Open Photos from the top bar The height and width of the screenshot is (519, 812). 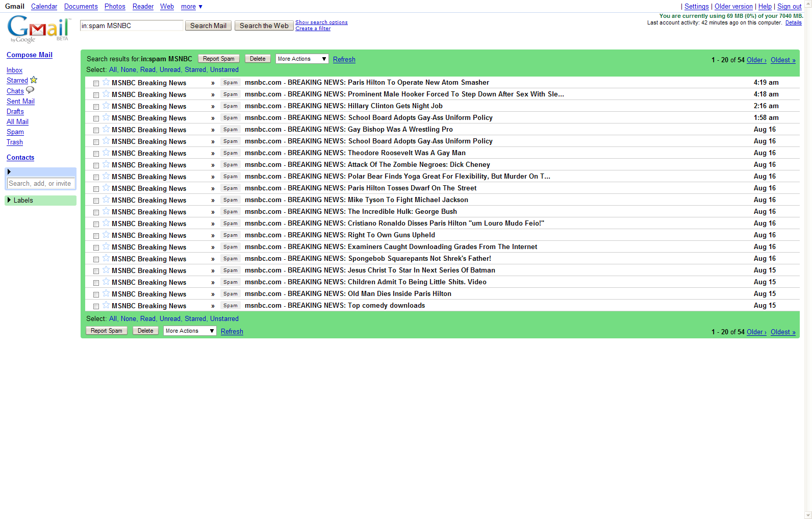point(115,7)
